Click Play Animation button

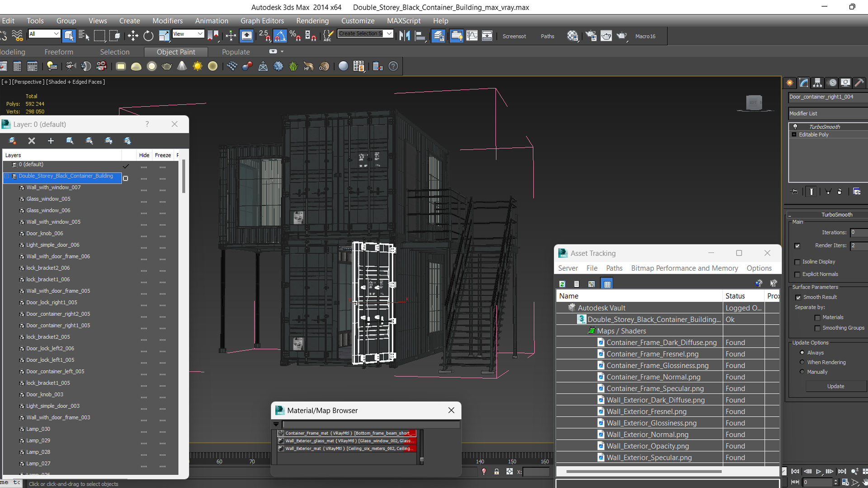tap(819, 471)
